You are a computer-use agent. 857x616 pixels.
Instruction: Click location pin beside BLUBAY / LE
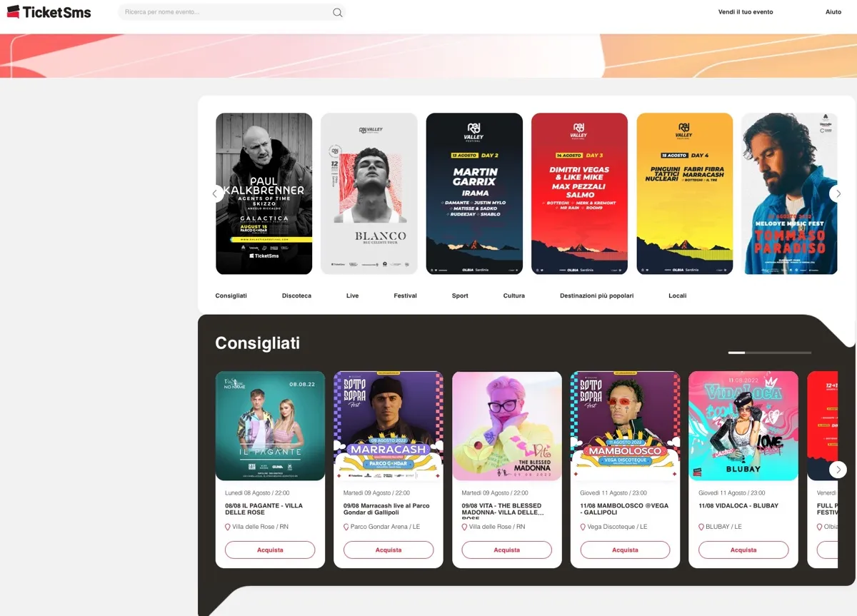tap(701, 527)
